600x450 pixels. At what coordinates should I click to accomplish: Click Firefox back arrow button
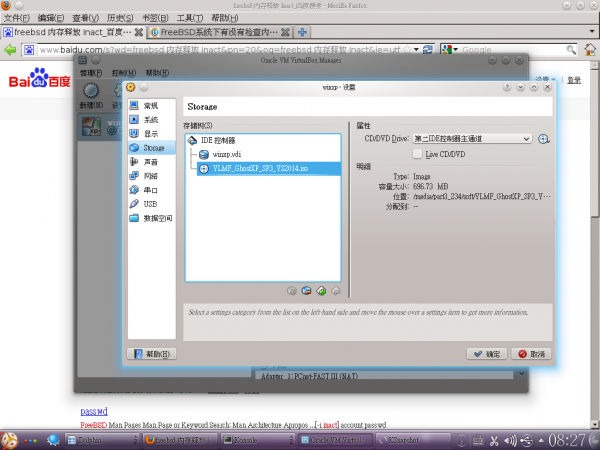coord(10,50)
